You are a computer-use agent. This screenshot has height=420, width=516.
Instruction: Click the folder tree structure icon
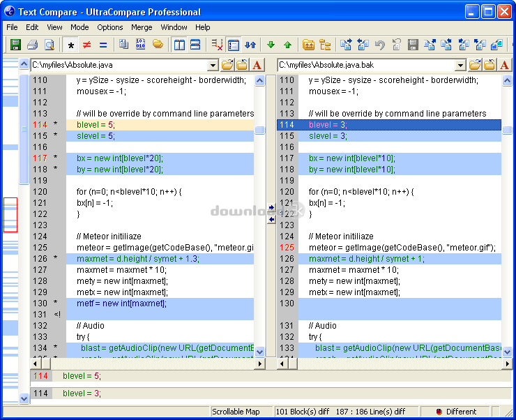pyautogui.click(x=325, y=45)
